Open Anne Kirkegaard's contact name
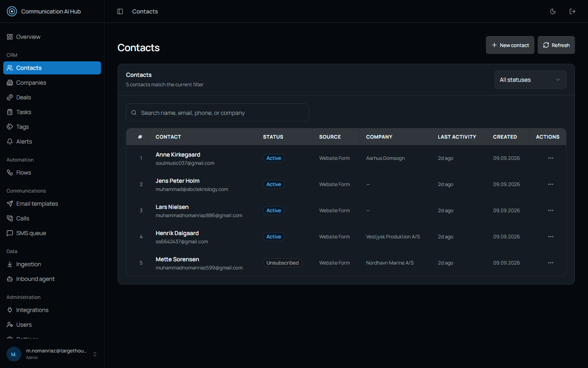The width and height of the screenshot is (588, 368). (178, 155)
